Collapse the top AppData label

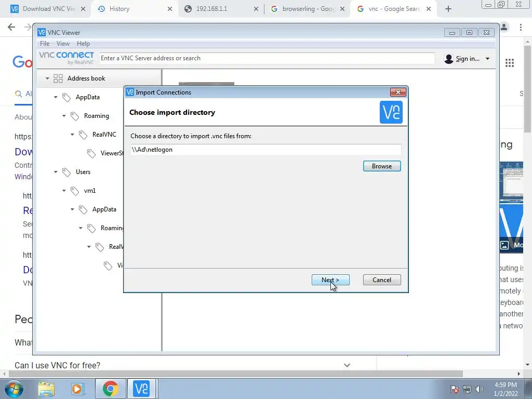[56, 97]
